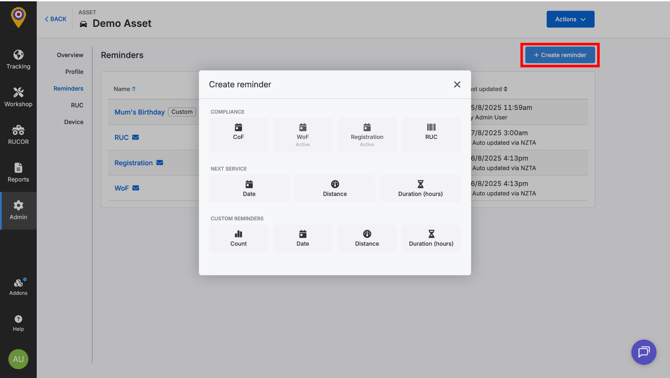Open the Mum's Birthday reminder
The height and width of the screenshot is (378, 670).
139,112
